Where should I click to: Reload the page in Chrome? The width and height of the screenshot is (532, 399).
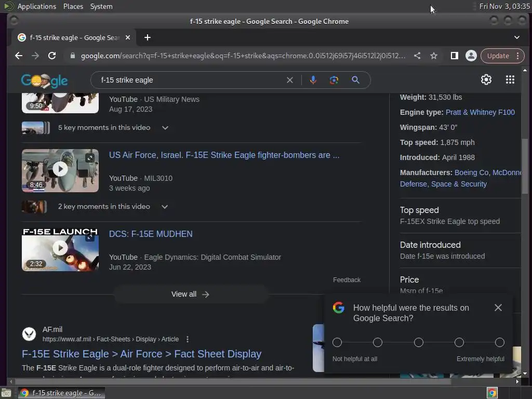point(52,56)
